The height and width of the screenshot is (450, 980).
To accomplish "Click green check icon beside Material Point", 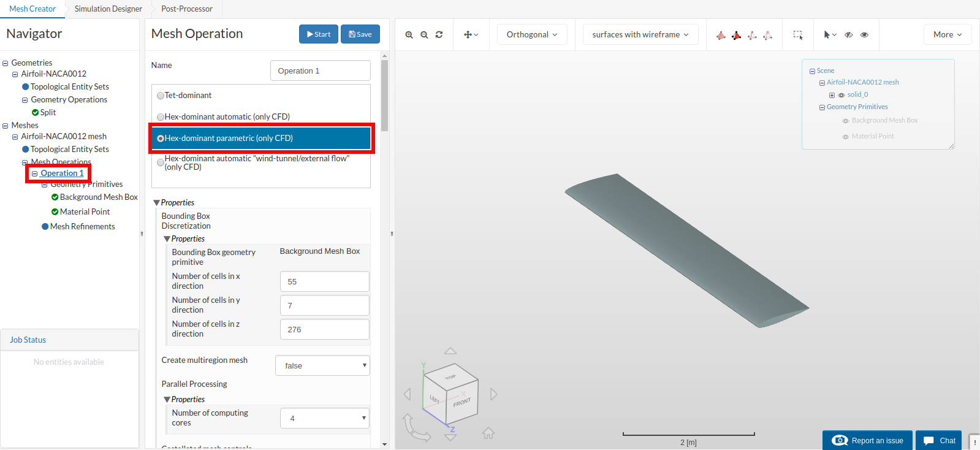I will click(55, 212).
